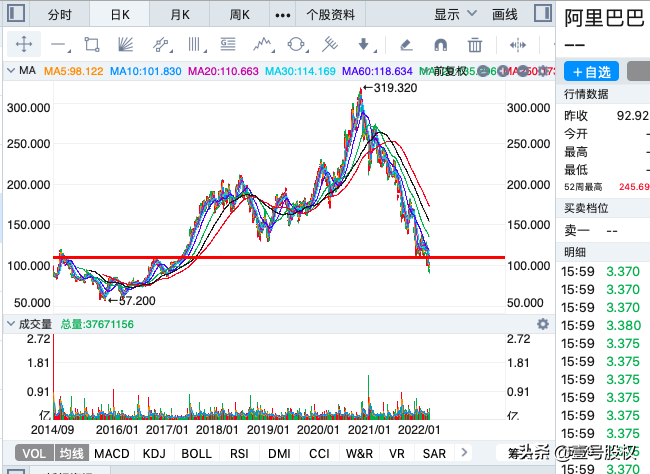Image resolution: width=650 pixels, height=474 pixels.
Task: Delete drawings with the trash icon
Action: 475,44
